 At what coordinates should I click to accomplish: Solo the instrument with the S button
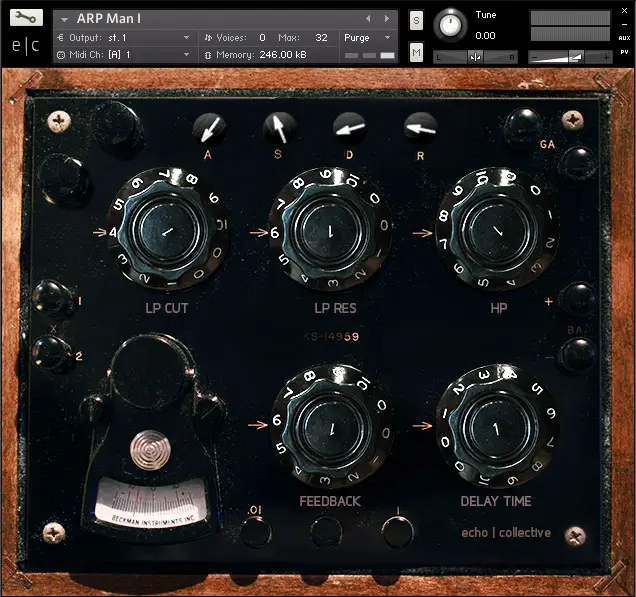416,20
